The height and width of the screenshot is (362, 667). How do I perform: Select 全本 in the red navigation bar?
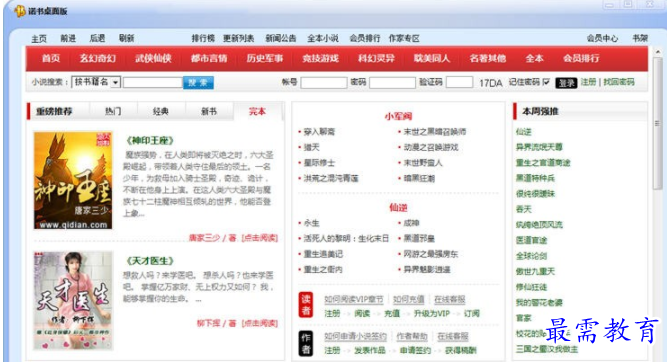534,58
